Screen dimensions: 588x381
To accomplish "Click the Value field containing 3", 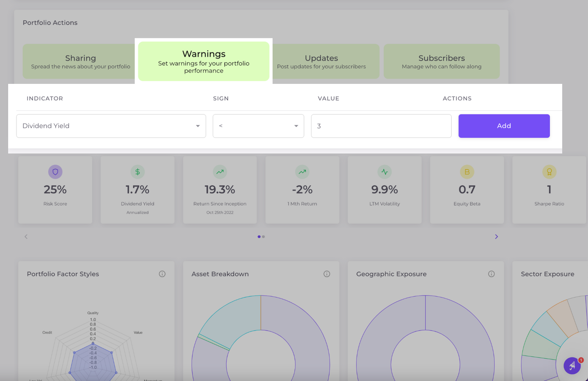I will click(381, 126).
